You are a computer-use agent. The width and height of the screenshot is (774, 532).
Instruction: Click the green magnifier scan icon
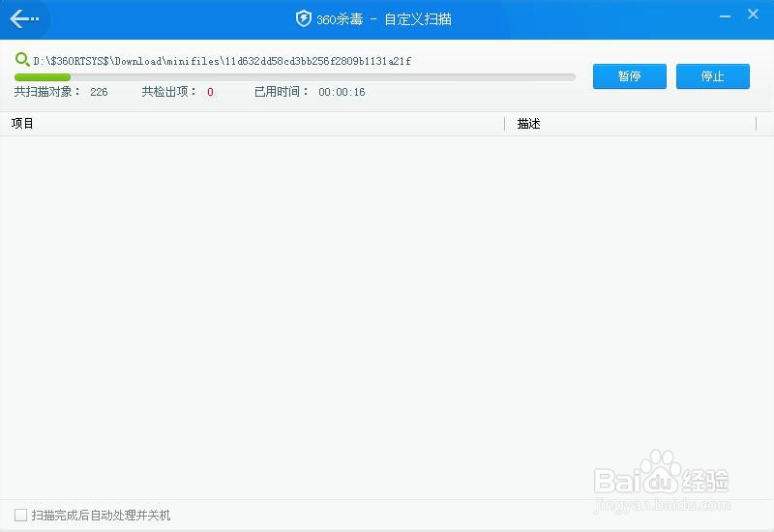(22, 60)
